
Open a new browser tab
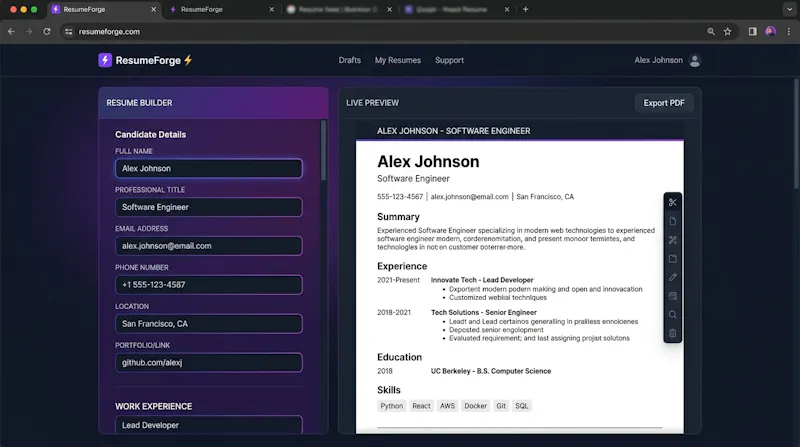(526, 9)
